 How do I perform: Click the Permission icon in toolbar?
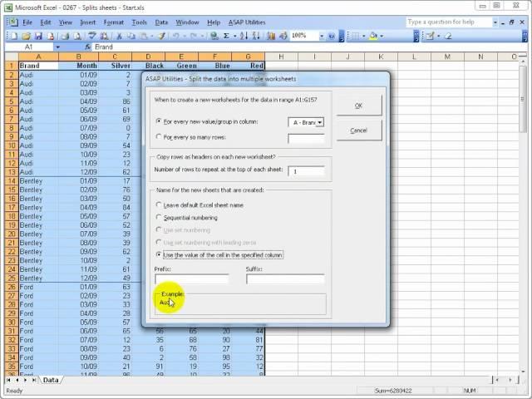pos(51,36)
